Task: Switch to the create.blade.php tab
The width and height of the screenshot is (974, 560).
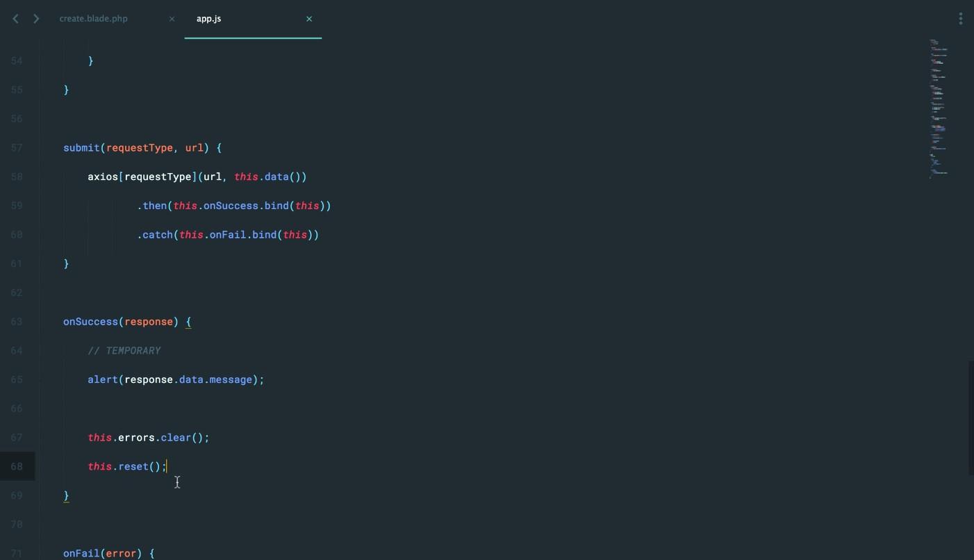Action: (x=94, y=19)
